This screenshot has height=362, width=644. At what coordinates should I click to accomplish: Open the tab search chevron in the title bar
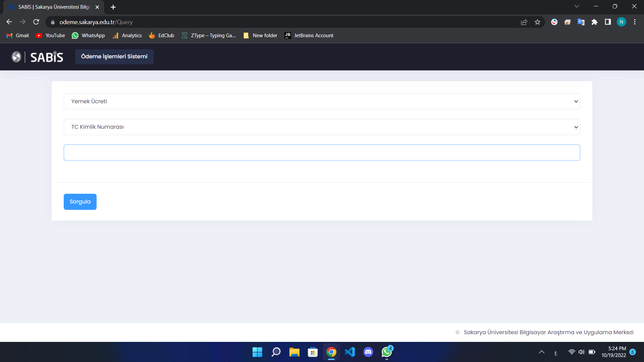[x=577, y=6]
